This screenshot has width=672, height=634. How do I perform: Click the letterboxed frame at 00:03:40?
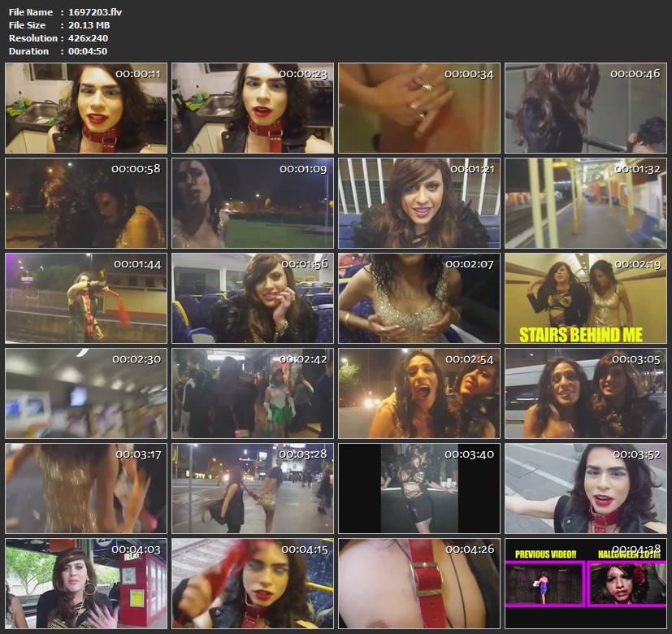tap(418, 488)
